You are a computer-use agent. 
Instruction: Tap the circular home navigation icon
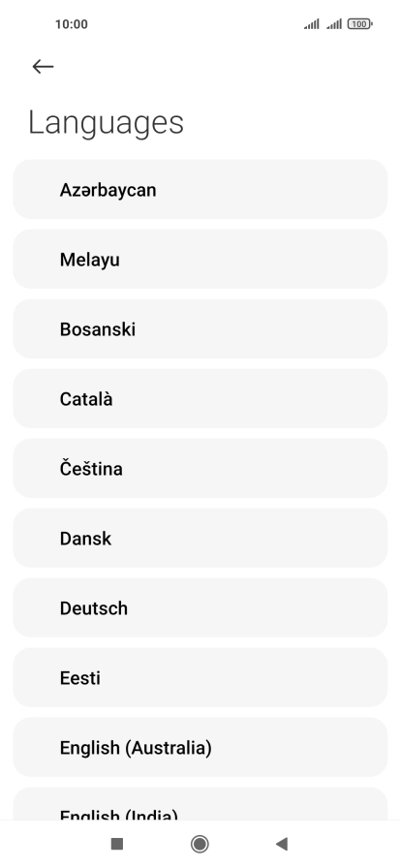click(200, 844)
